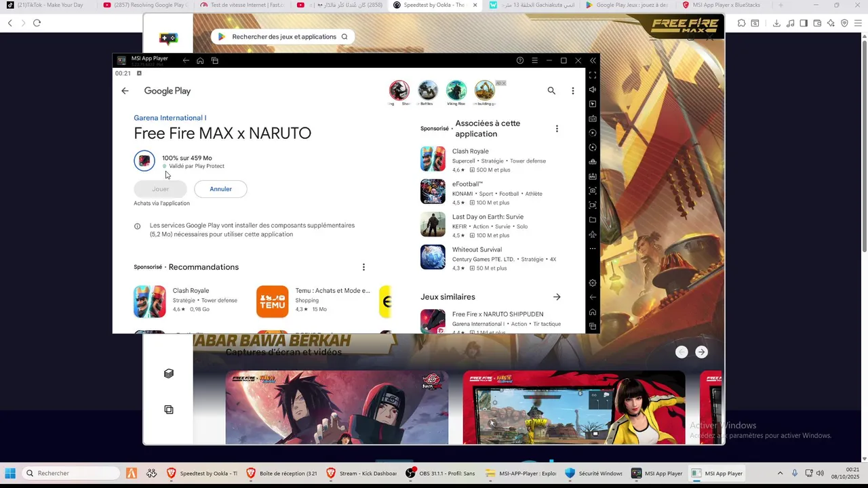Open the Temu : Achats et Mode card

(x=314, y=301)
